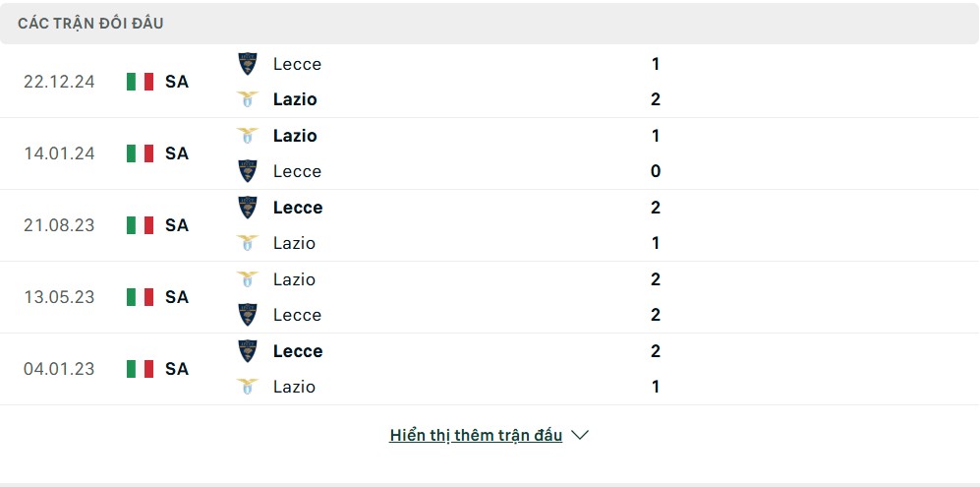The width and height of the screenshot is (980, 487).
Task: Click SA league label in 14.01.24 row
Action: click(177, 153)
